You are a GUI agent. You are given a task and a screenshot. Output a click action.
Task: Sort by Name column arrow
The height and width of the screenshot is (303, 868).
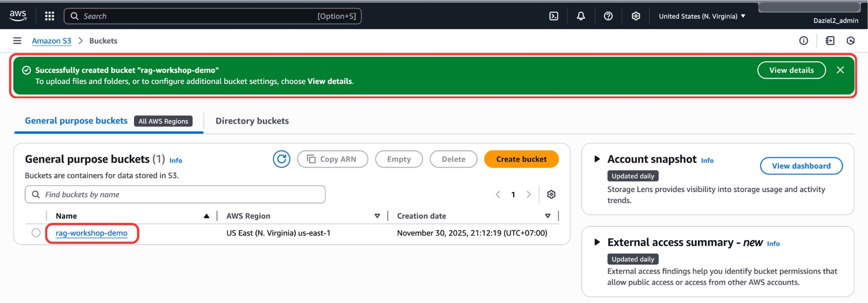click(x=206, y=216)
